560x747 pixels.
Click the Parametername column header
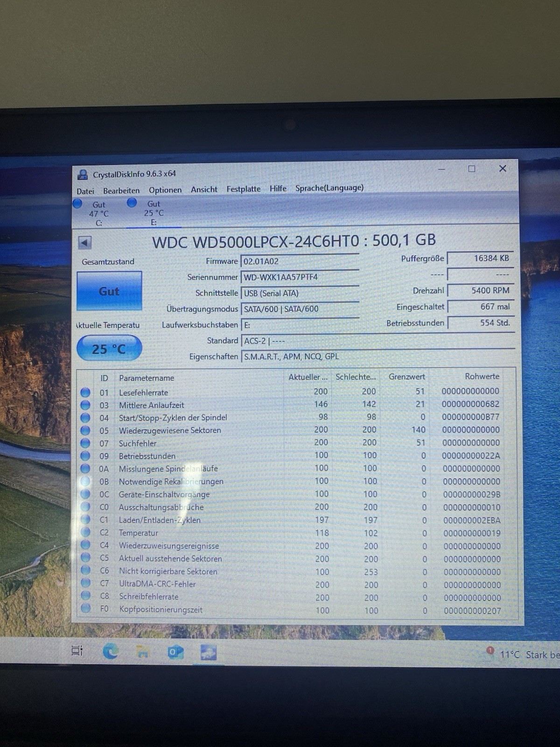147,378
